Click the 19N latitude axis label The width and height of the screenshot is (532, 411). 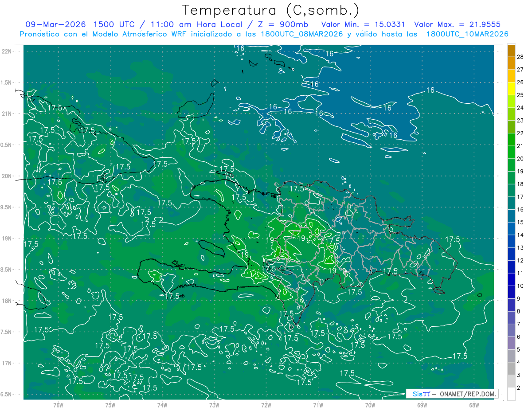pyautogui.click(x=7, y=239)
